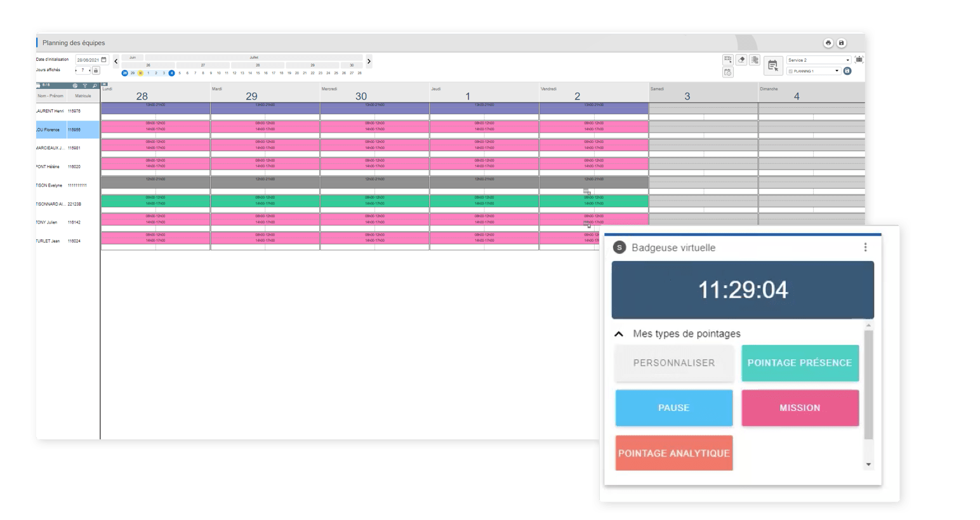Screen dimensions: 980x520
Task: Sort by Nom - Prénom column header
Action: click(x=50, y=96)
